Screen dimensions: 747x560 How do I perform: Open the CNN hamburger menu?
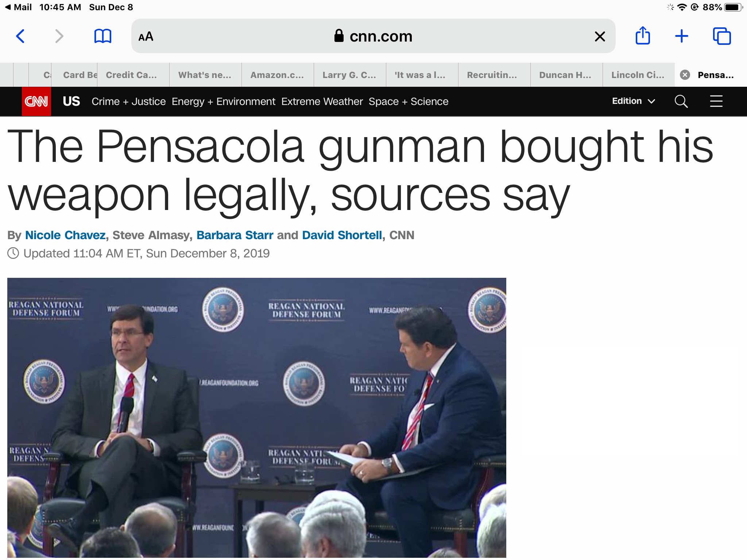coord(716,101)
